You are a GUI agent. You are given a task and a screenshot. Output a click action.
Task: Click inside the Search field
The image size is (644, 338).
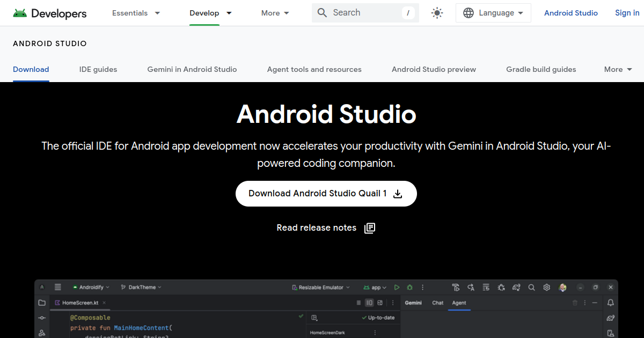click(365, 13)
